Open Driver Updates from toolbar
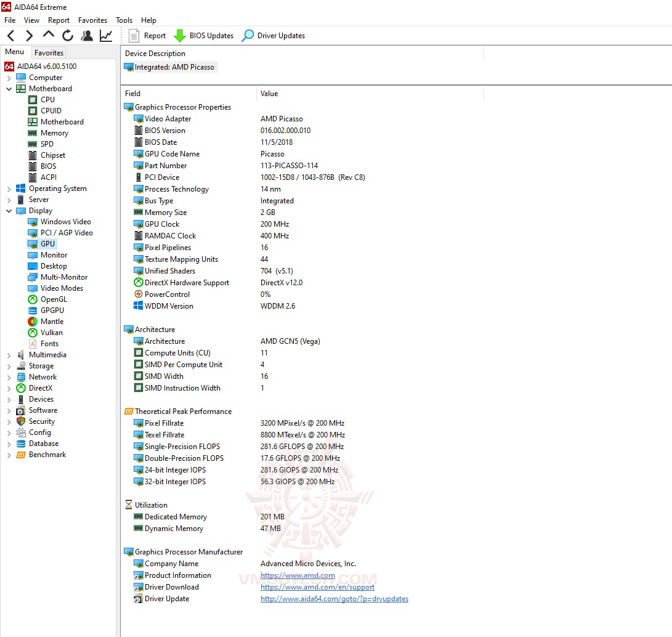The width and height of the screenshot is (672, 637). 273,36
